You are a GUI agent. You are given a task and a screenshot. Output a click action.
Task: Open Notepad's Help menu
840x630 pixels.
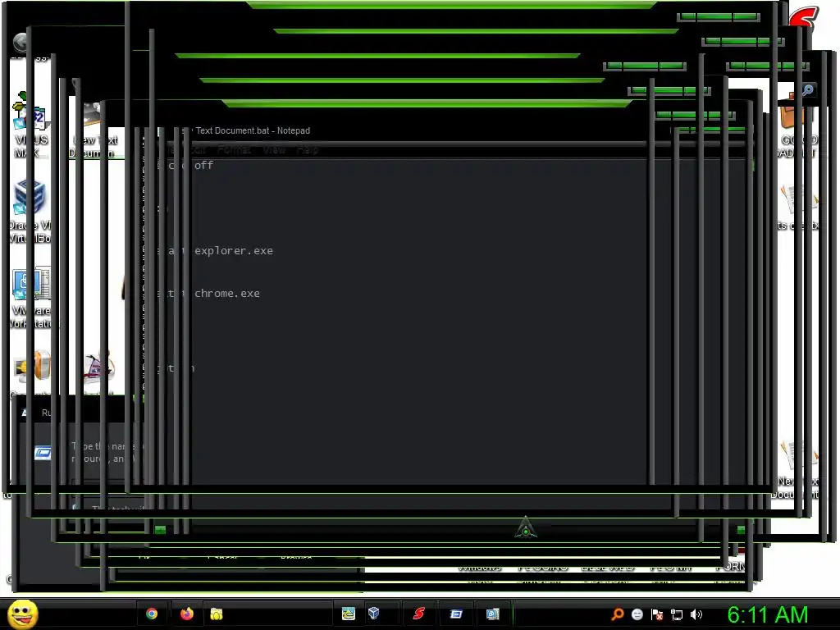click(308, 149)
